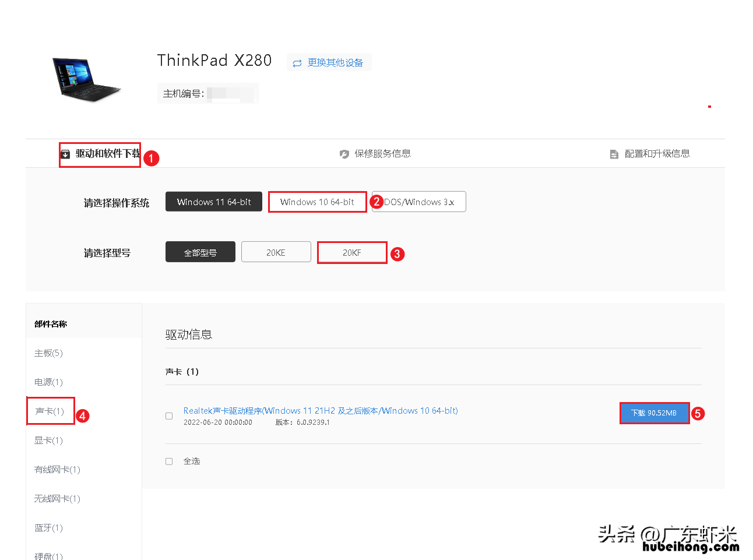The height and width of the screenshot is (560, 753).
Task: Tick the Realtek声卡驱动程序 checkbox
Action: point(169,416)
